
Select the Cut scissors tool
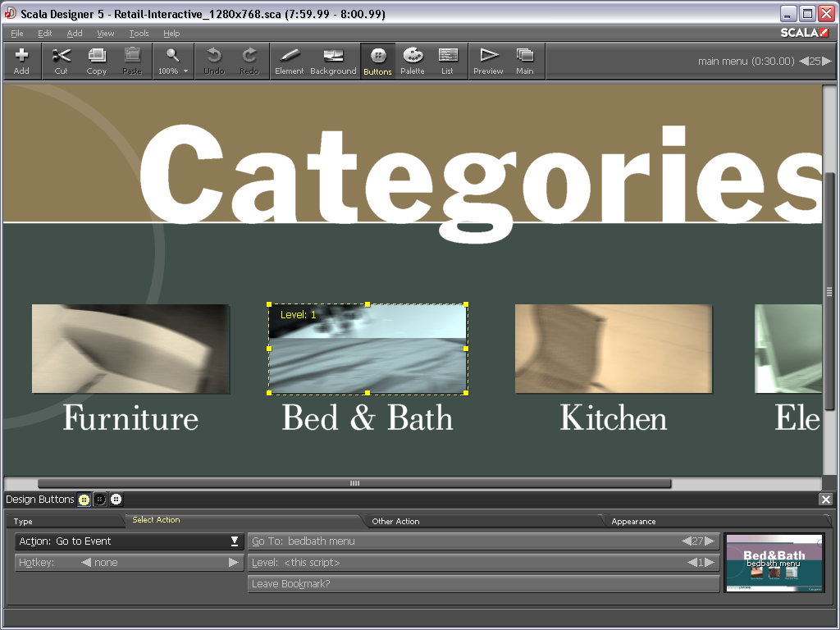pyautogui.click(x=62, y=62)
